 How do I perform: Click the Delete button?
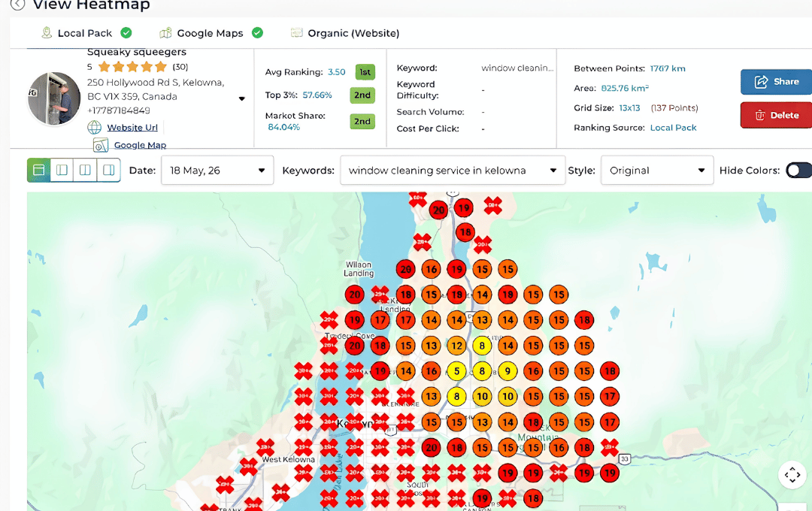click(776, 115)
